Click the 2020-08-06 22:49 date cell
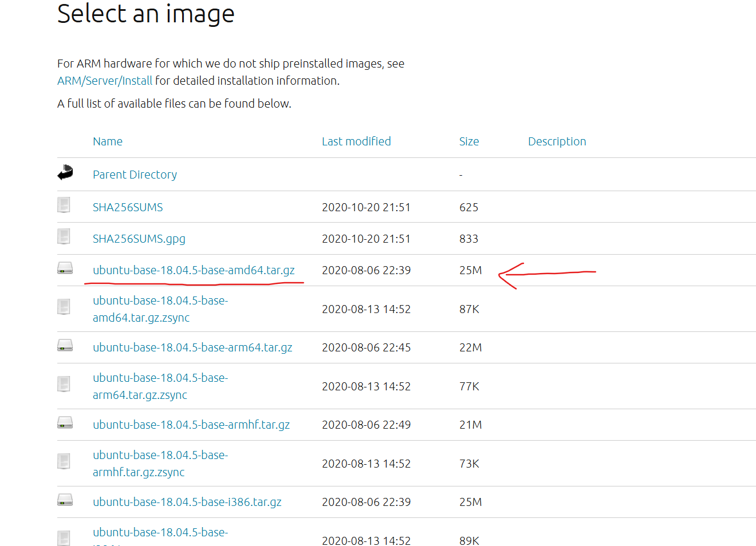 pos(366,425)
